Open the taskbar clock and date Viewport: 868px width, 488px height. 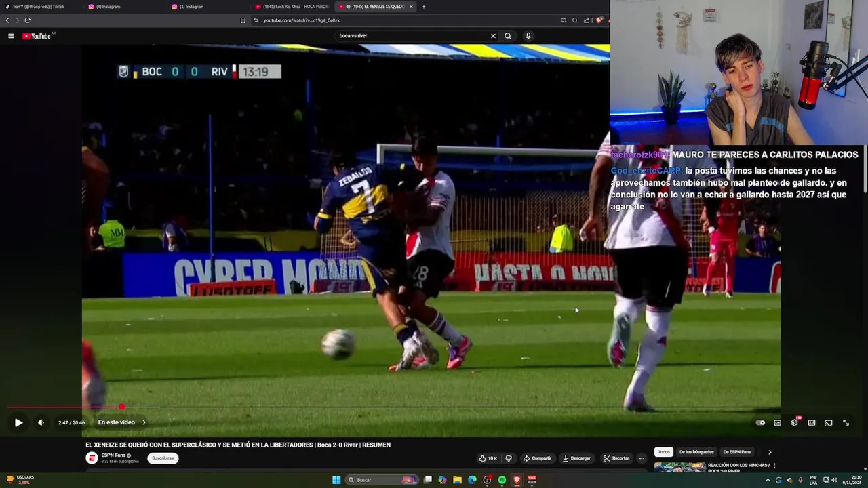point(852,480)
